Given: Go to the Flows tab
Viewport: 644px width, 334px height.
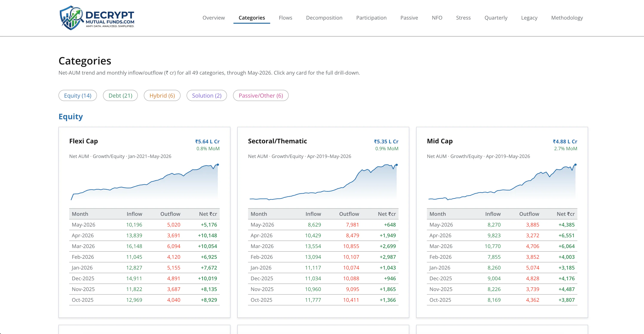Looking at the screenshot, I should [285, 18].
